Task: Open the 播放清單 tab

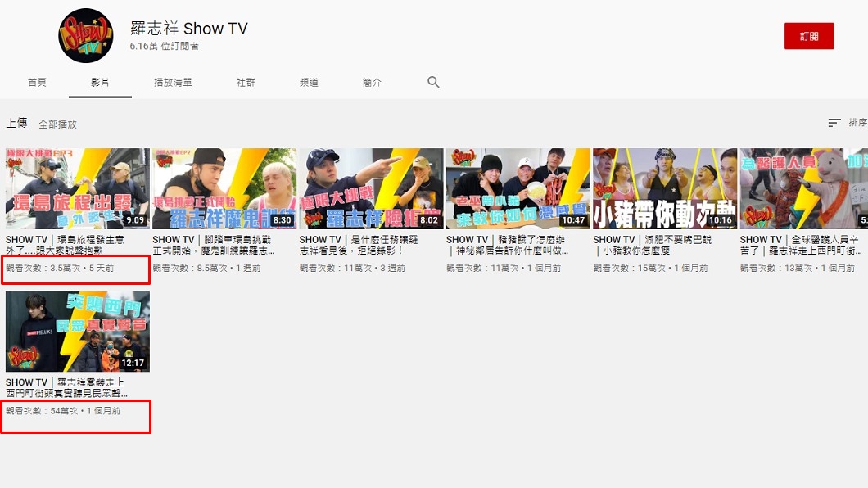Action: pos(173,83)
